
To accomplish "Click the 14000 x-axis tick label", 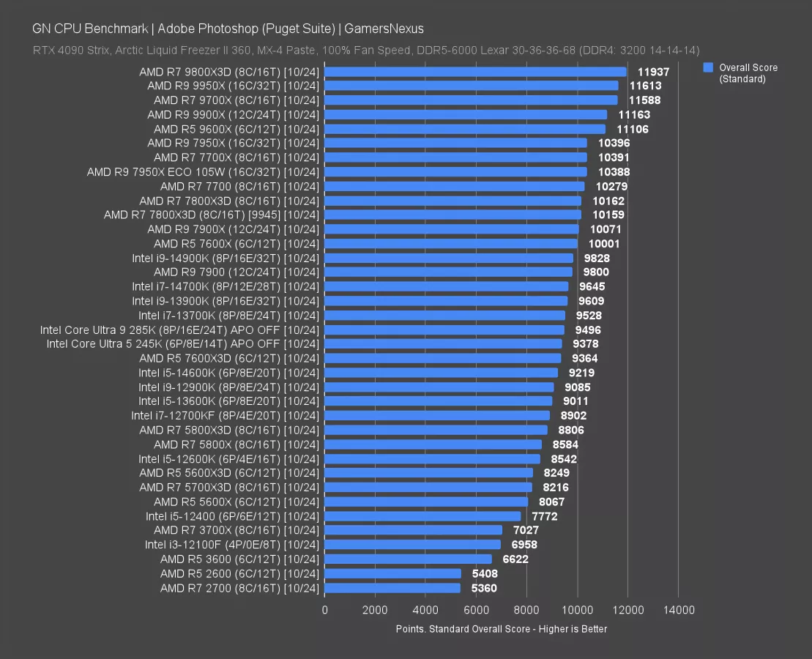I will coord(678,610).
